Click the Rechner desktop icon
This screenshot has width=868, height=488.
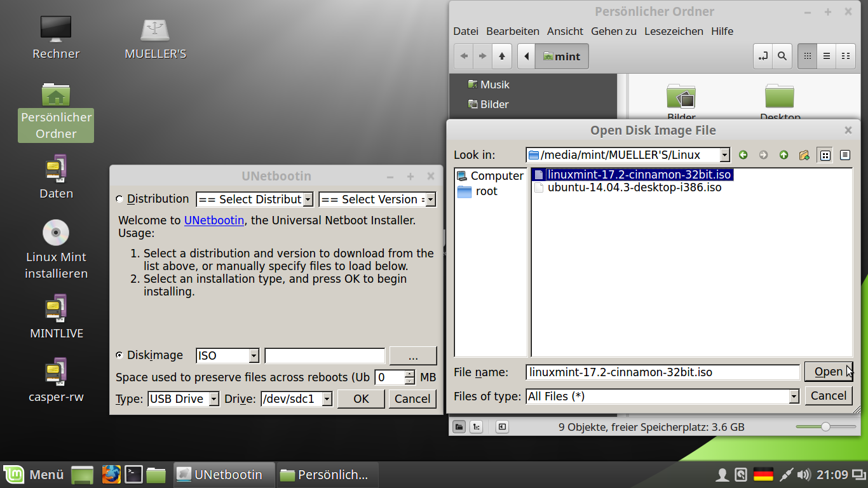tap(56, 37)
